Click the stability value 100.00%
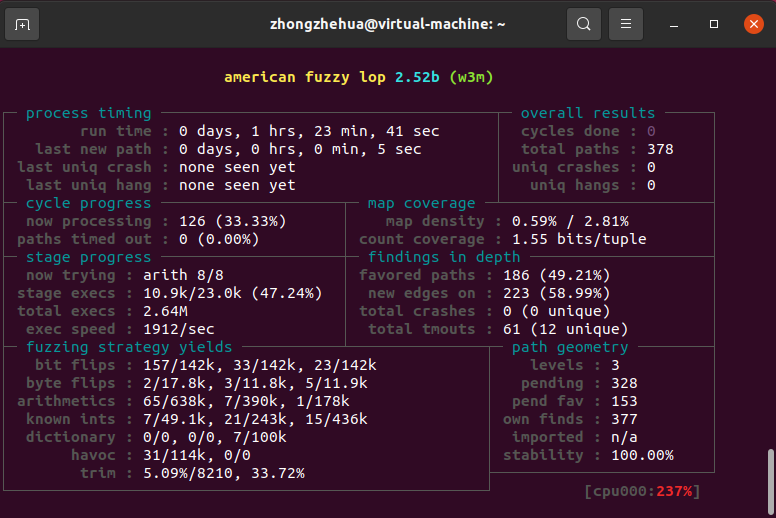The height and width of the screenshot is (518, 776). 642,455
